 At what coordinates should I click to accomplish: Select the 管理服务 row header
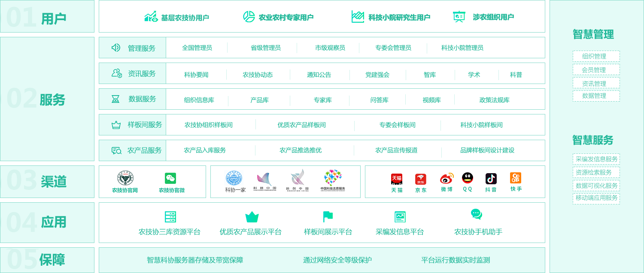pos(133,48)
